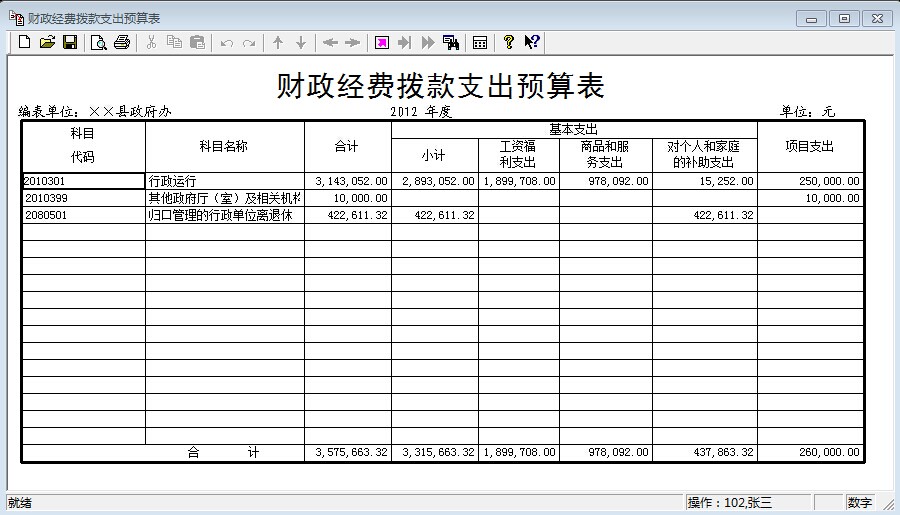Print the table using the printer icon

tap(122, 42)
